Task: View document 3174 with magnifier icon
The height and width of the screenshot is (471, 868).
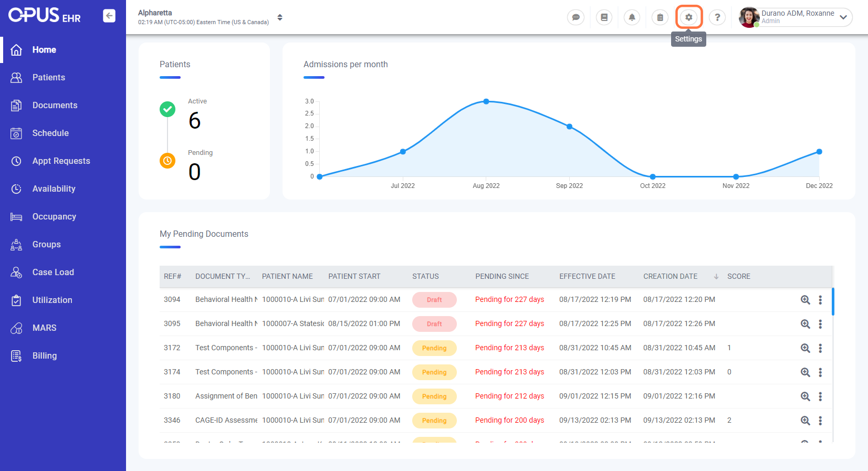Action: [x=805, y=372]
